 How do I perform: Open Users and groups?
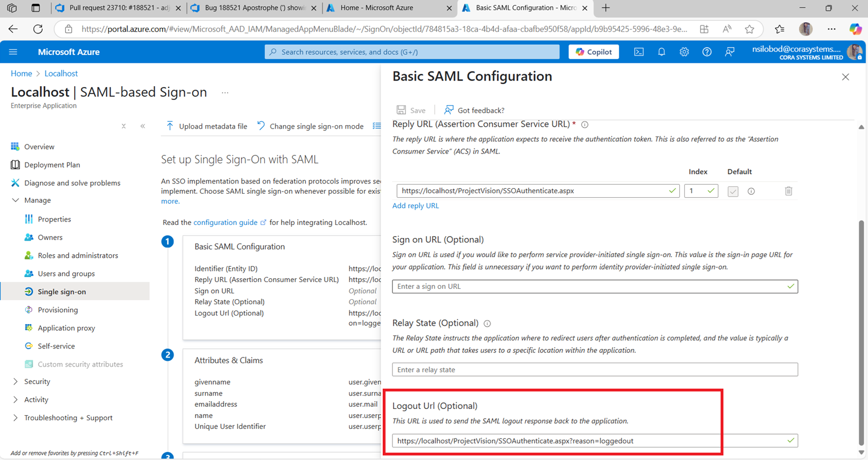pyautogui.click(x=66, y=274)
